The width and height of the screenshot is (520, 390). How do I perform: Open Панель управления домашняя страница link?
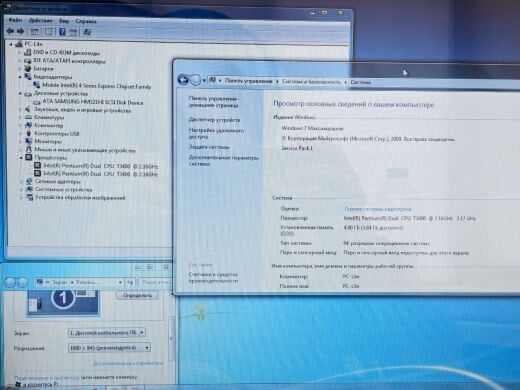coord(213,102)
